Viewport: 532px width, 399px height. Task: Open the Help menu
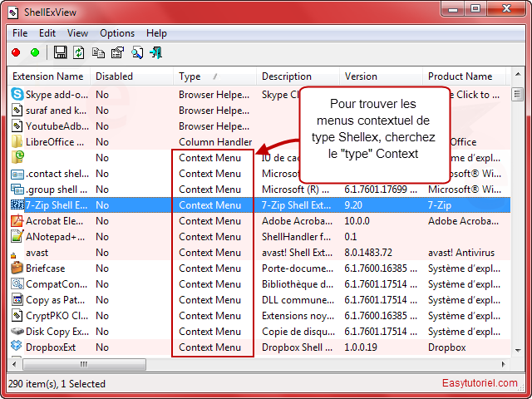click(x=156, y=33)
